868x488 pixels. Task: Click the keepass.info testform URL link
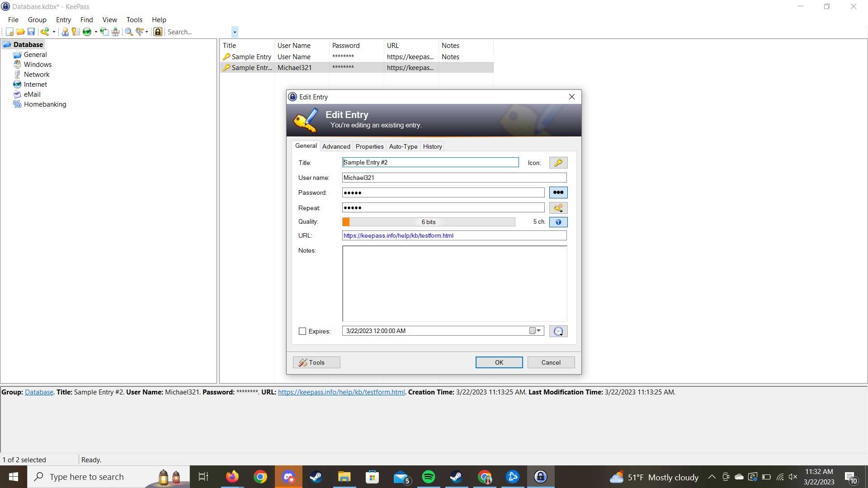point(341,392)
